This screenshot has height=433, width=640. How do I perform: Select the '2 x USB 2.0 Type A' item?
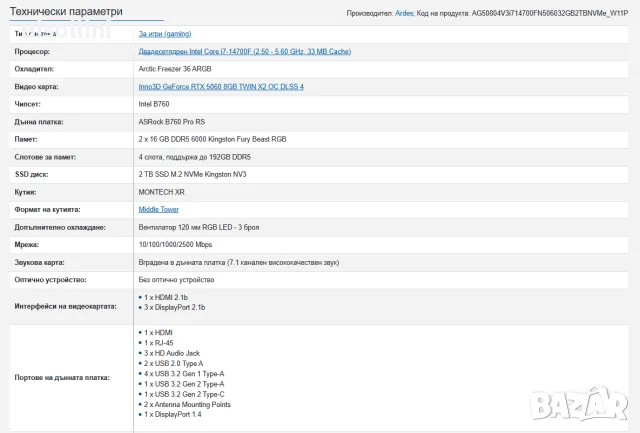click(x=173, y=363)
